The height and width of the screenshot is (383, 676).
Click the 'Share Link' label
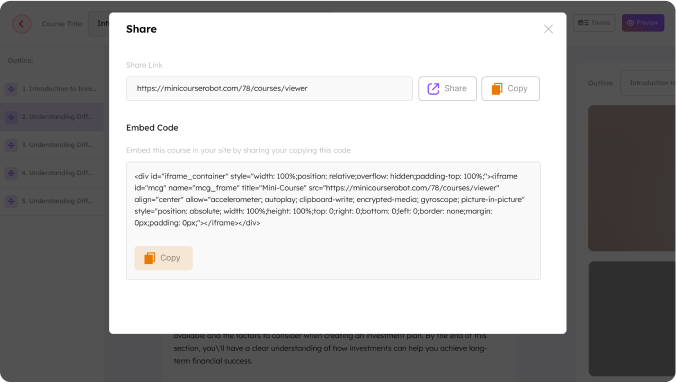[x=144, y=65]
